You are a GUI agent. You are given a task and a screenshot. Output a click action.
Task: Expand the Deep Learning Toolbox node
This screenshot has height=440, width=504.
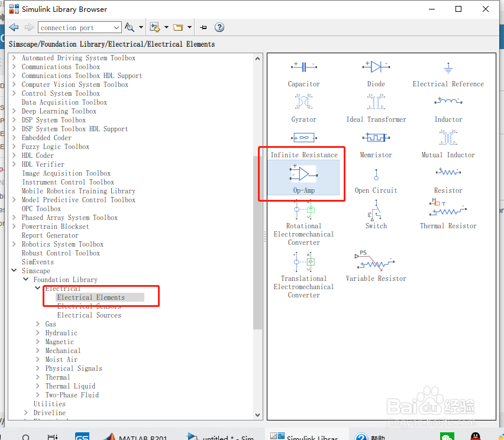tap(14, 111)
